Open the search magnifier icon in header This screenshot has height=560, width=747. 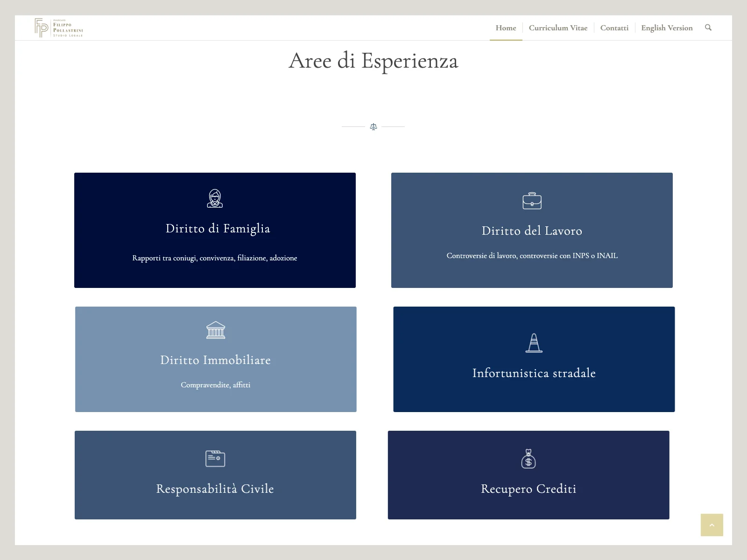(708, 28)
